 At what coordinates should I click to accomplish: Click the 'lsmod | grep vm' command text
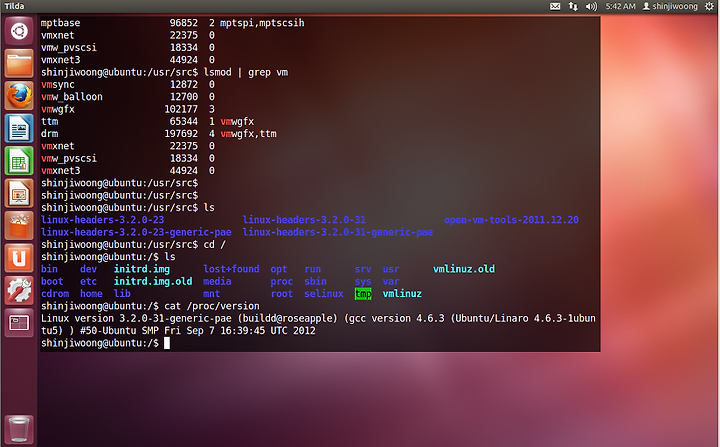[x=246, y=72]
